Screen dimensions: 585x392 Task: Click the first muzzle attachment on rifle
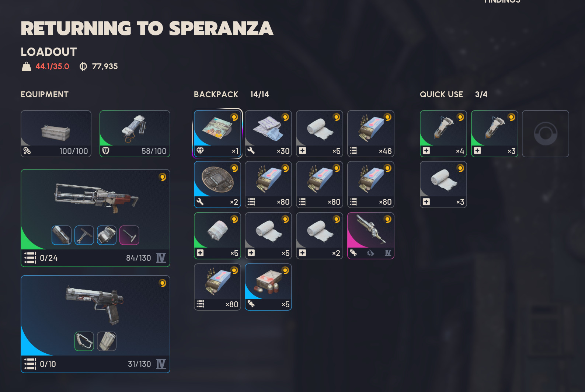[62, 235]
